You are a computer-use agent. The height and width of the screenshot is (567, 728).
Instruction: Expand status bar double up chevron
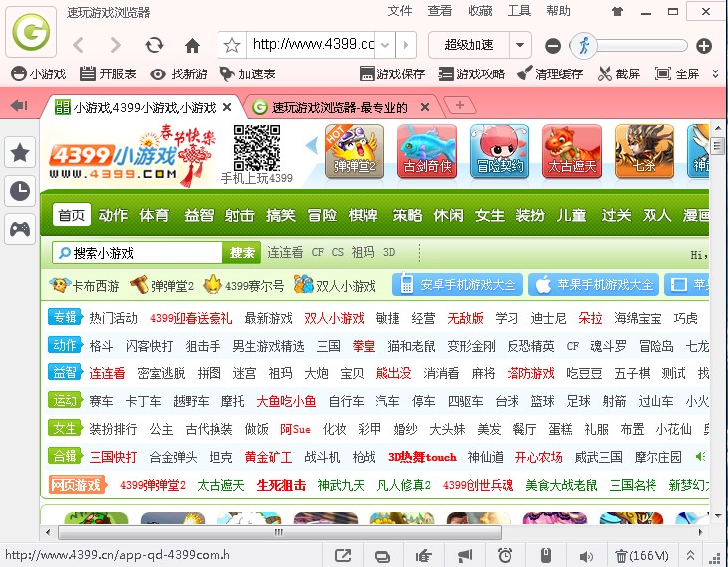click(x=691, y=555)
